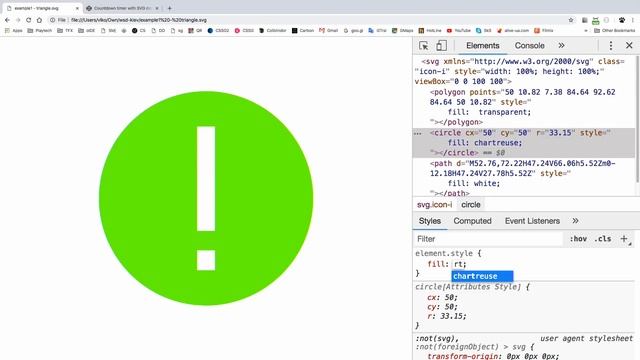
Task: Close the DevTools panel
Action: point(629,45)
